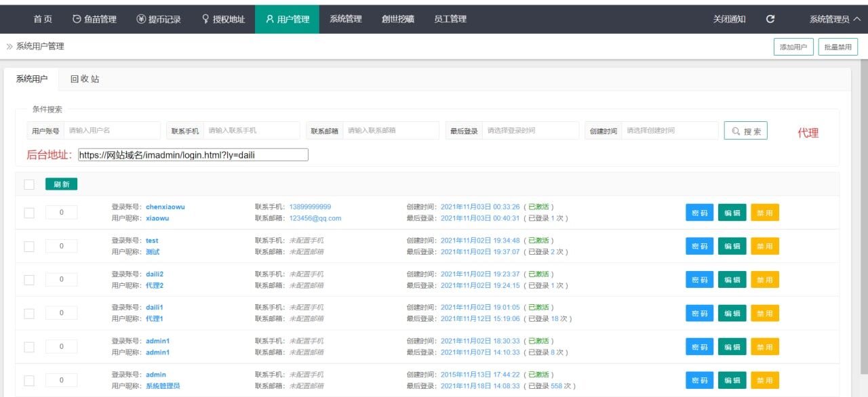Click 编辑 button for test user

(x=732, y=246)
